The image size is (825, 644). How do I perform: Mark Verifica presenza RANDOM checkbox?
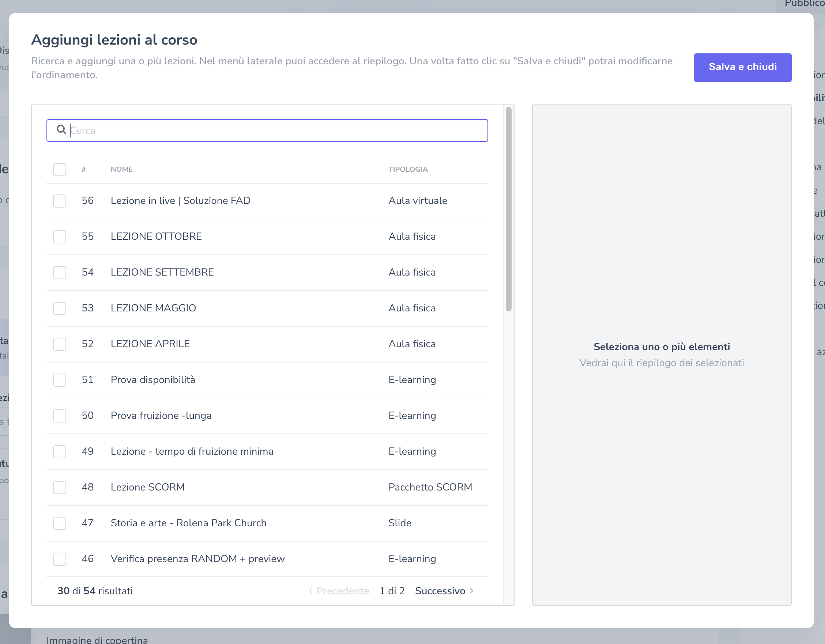(60, 559)
